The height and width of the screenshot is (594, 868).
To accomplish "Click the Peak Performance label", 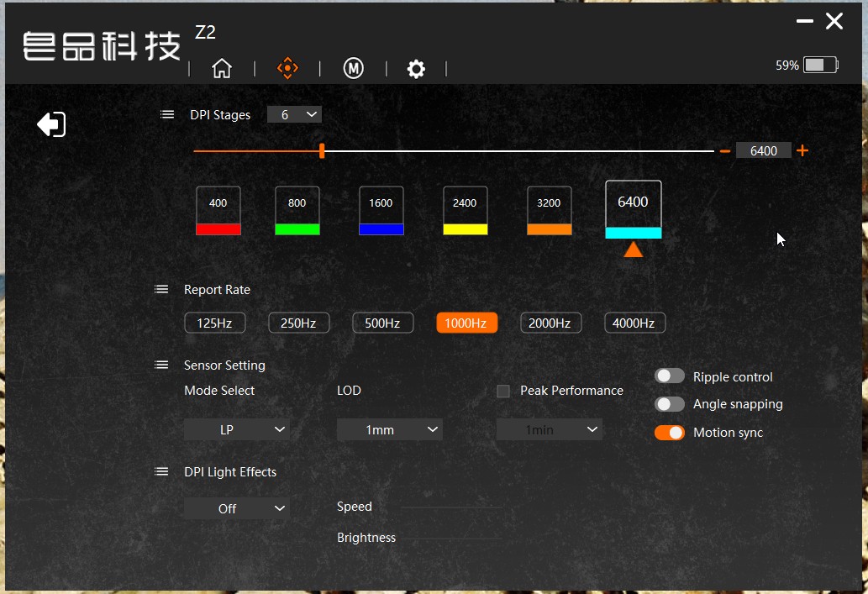I will pyautogui.click(x=571, y=391).
